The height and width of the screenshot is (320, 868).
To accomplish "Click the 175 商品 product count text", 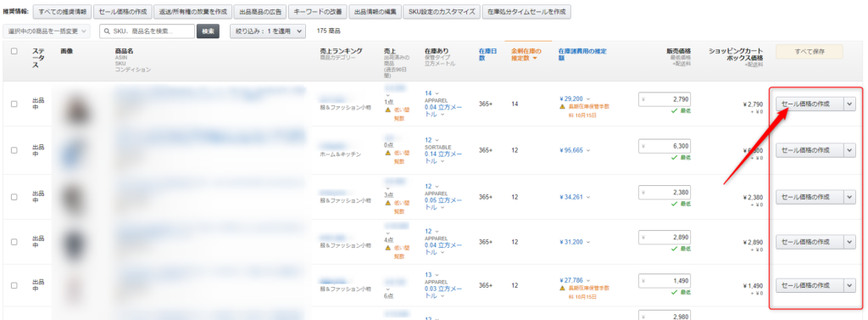I will click(328, 31).
